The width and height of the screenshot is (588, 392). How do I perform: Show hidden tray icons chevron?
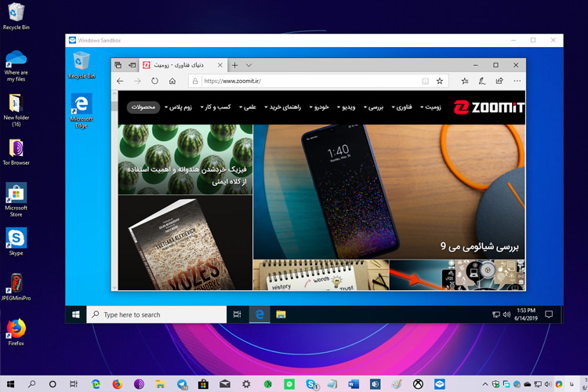485,384
